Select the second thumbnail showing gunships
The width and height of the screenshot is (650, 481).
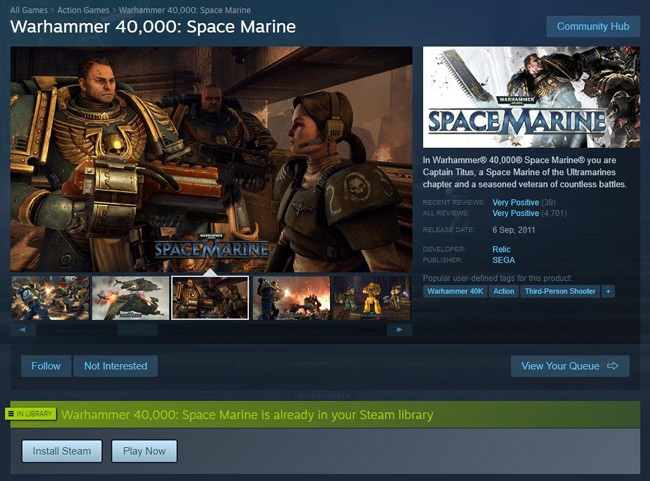click(x=131, y=298)
